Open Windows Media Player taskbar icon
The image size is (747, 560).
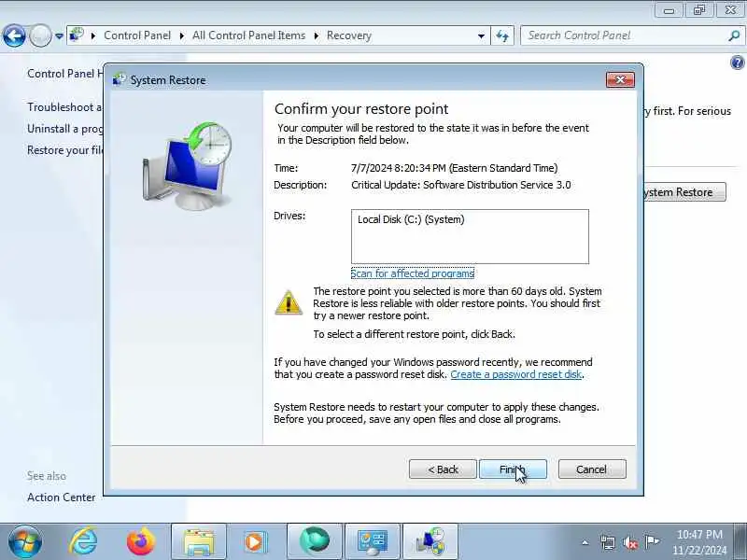pos(256,542)
